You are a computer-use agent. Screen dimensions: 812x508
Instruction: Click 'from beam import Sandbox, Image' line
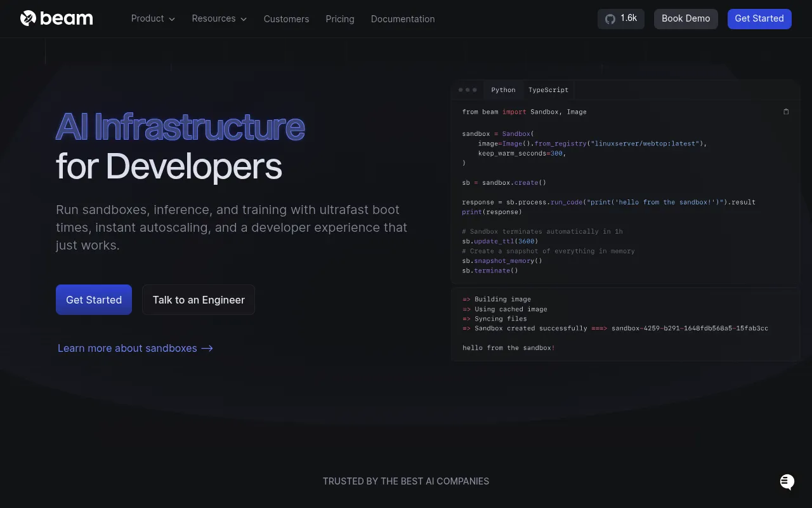pos(525,112)
